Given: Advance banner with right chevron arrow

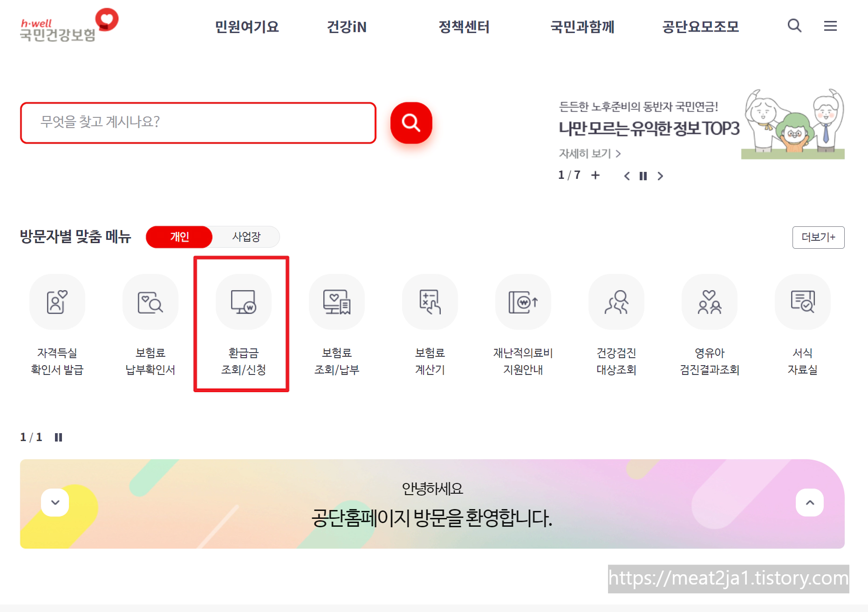Looking at the screenshot, I should pyautogui.click(x=660, y=176).
